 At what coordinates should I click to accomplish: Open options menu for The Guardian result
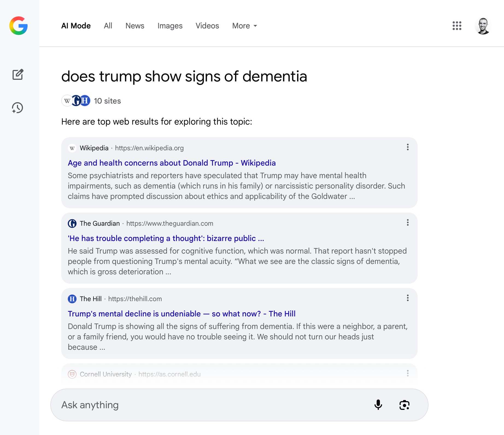pos(408,223)
